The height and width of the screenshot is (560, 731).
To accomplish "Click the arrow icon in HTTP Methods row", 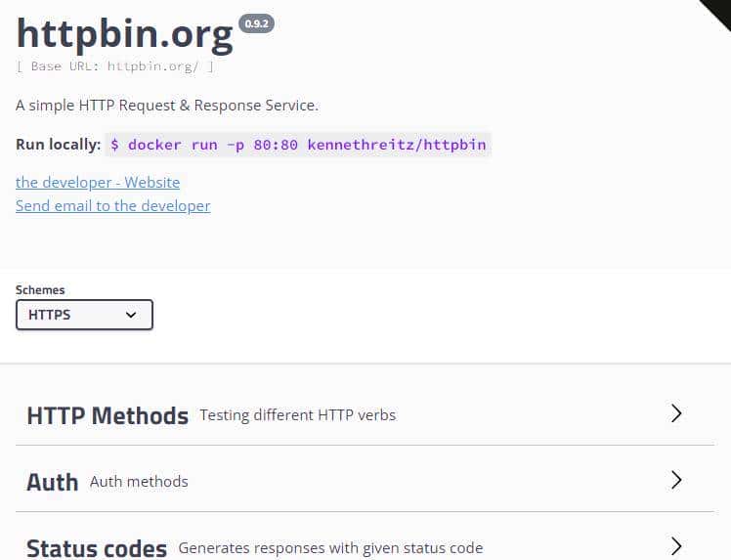I will 676,413.
